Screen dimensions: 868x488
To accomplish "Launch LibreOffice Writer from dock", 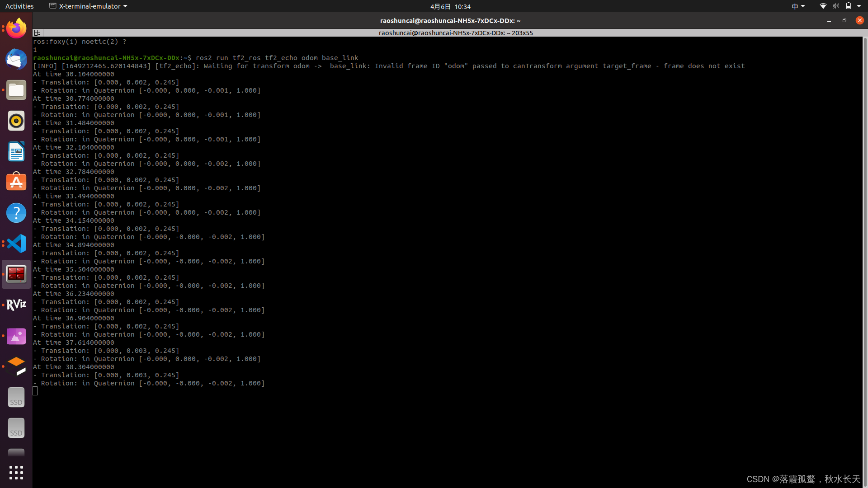I will coord(16,151).
